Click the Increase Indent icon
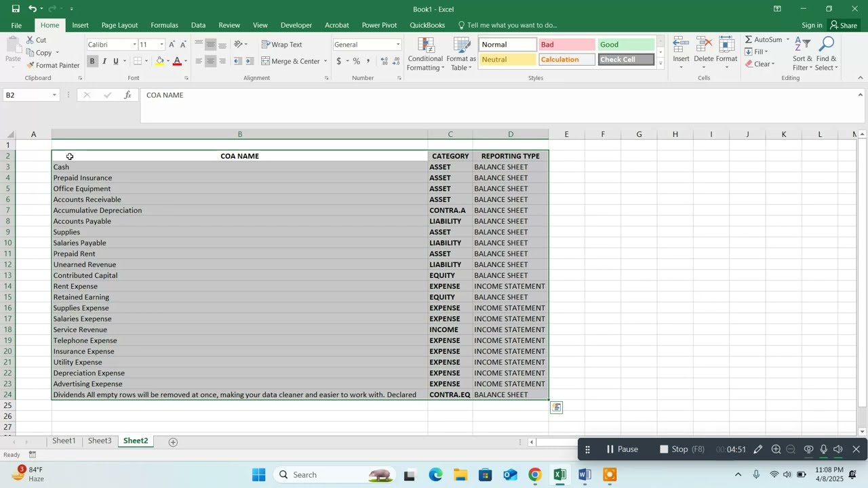 [x=250, y=61]
